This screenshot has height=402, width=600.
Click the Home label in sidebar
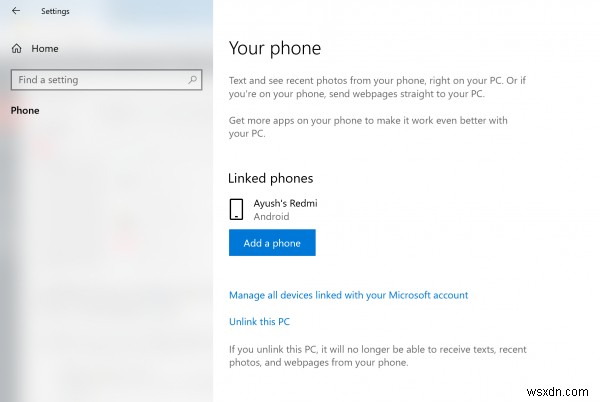[45, 49]
